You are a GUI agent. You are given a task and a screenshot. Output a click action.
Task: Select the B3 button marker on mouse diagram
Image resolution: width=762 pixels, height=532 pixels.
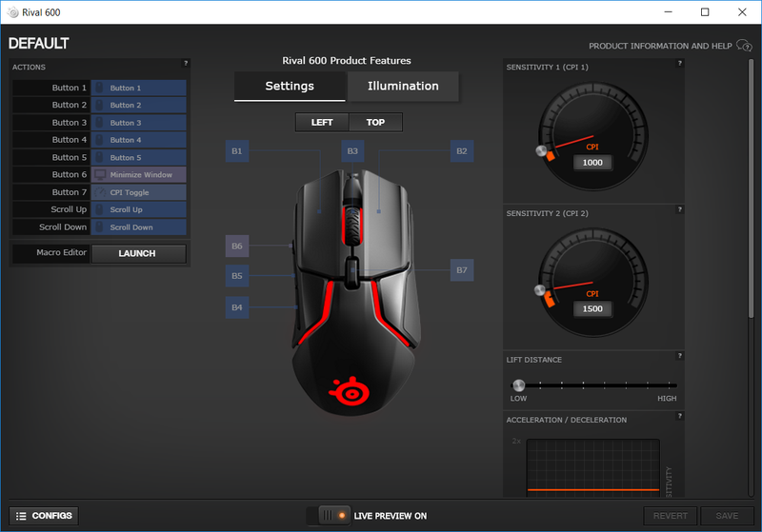point(352,151)
